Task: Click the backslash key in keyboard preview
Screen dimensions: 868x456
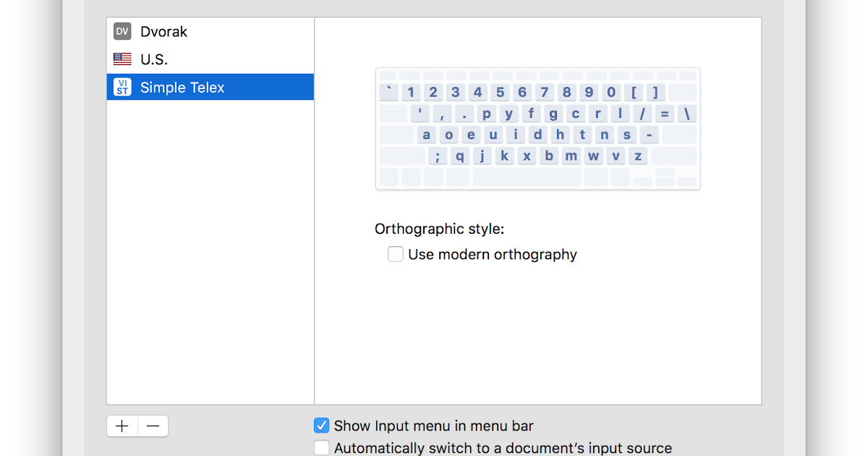Action: (687, 114)
